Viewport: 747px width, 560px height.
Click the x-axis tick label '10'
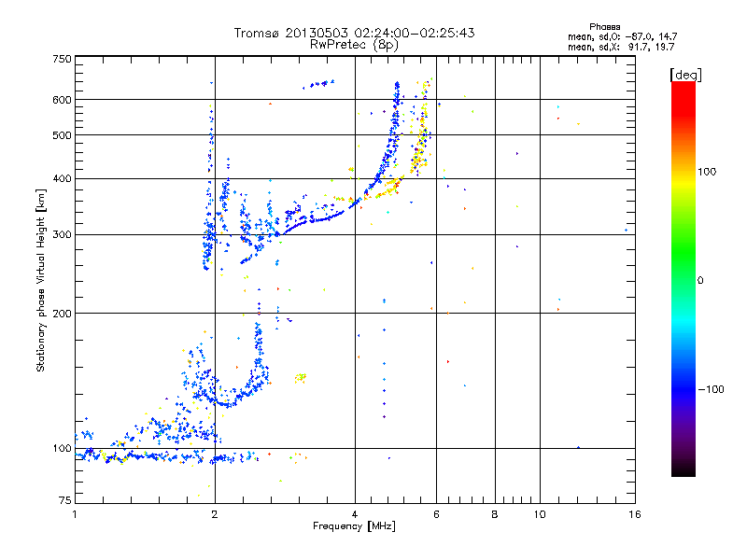pyautogui.click(x=540, y=514)
